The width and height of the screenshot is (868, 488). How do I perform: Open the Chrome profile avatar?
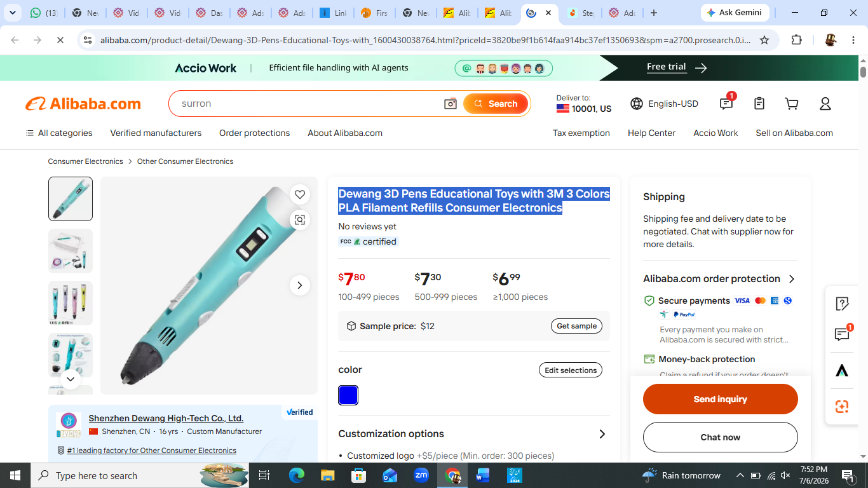pyautogui.click(x=831, y=40)
